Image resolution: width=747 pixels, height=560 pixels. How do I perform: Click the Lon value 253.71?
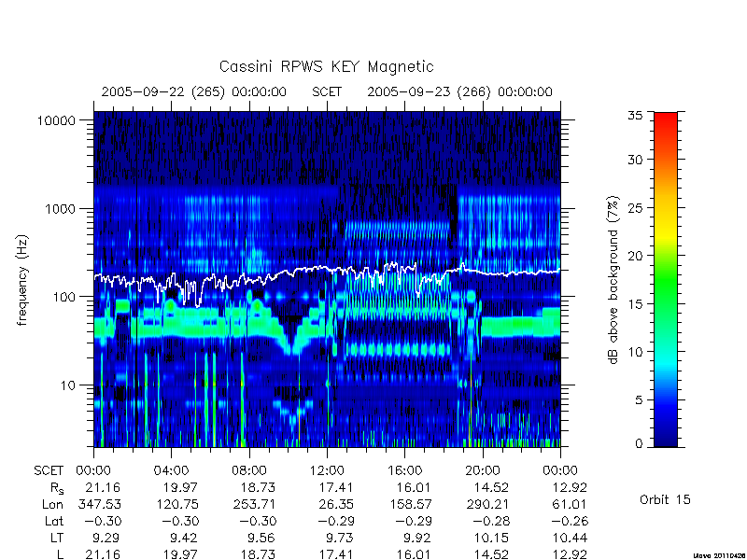[254, 504]
